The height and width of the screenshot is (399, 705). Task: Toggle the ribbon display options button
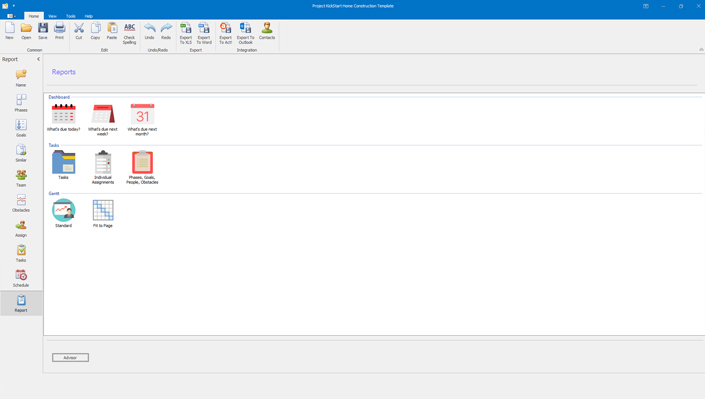point(646,6)
